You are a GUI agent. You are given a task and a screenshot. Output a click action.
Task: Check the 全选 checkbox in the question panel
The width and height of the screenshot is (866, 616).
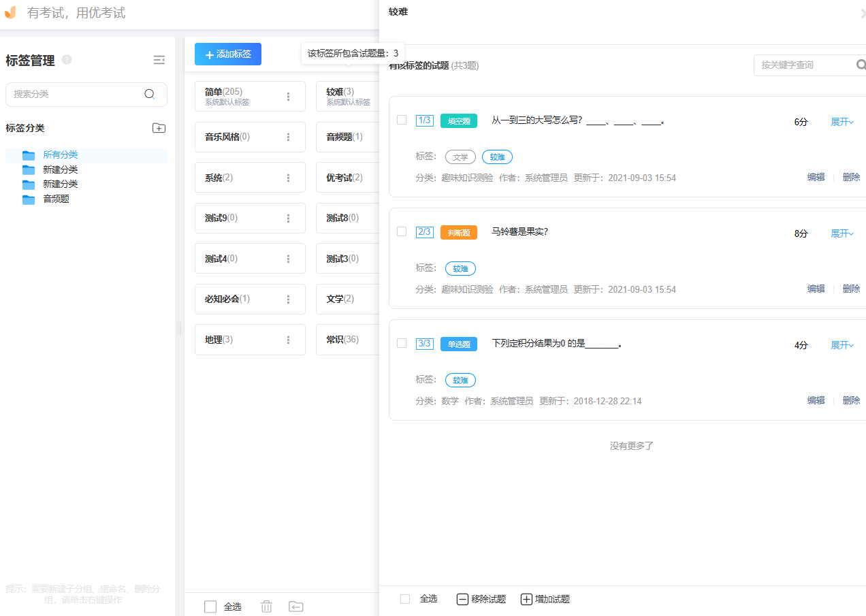(x=404, y=599)
